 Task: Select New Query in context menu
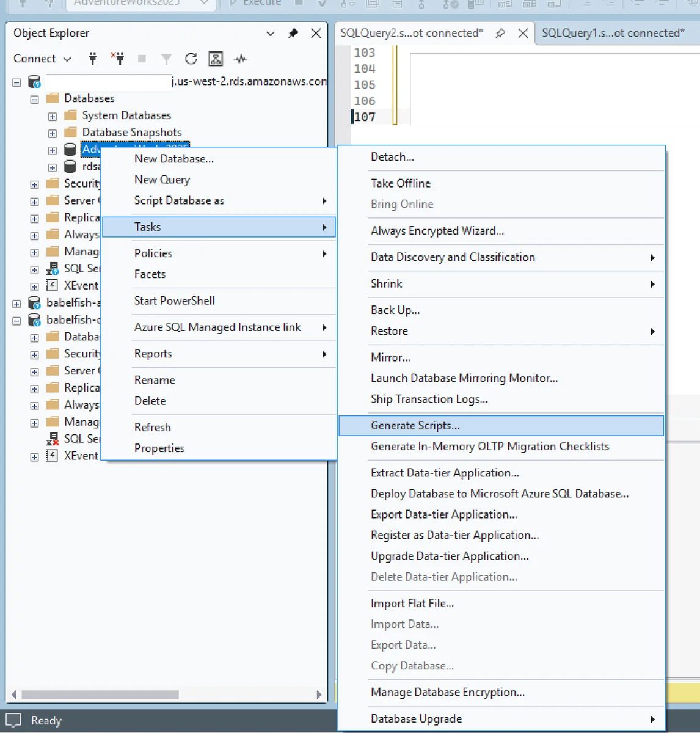(218, 180)
